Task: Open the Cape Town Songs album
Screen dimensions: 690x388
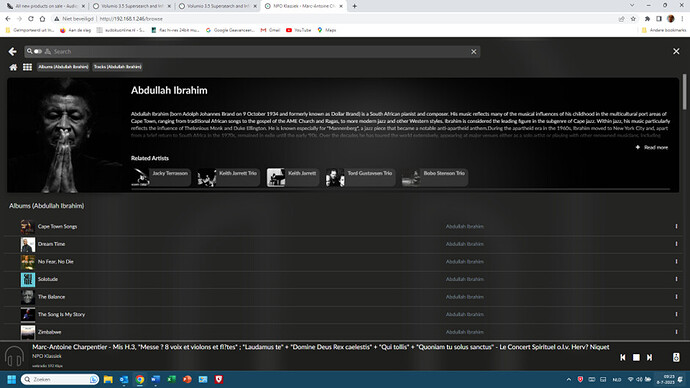Action: pos(57,227)
